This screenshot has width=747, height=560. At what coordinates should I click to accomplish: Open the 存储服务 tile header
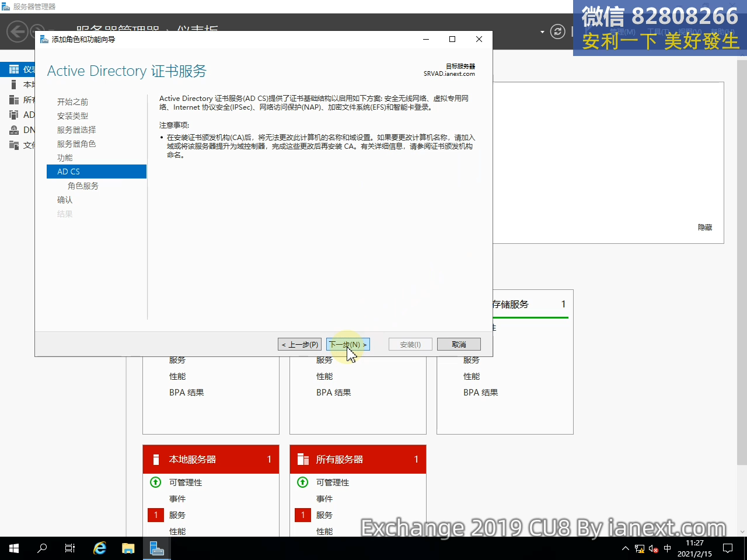530,304
